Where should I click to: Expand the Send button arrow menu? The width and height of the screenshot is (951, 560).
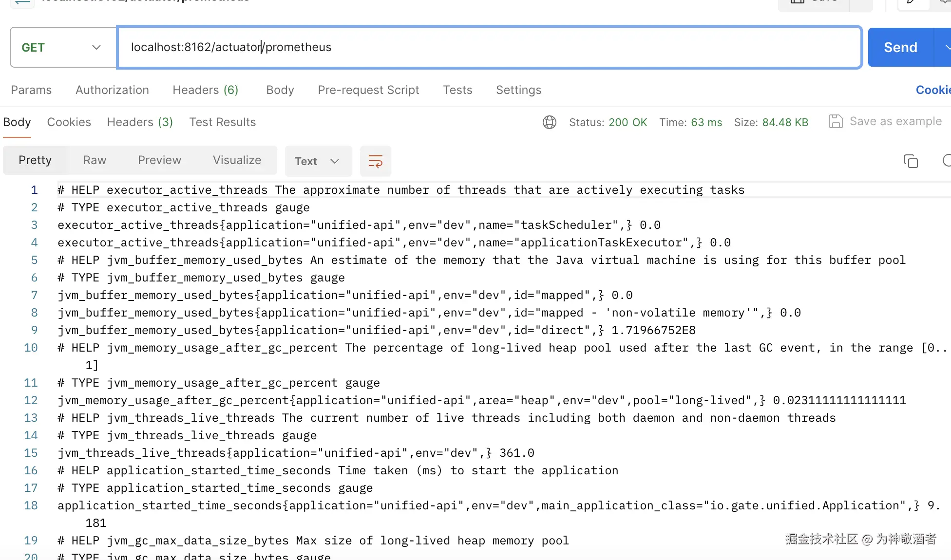(944, 47)
